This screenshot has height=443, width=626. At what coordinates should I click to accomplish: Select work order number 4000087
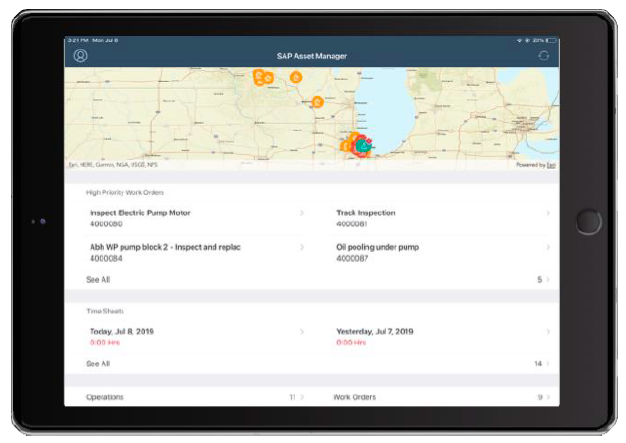tap(352, 259)
